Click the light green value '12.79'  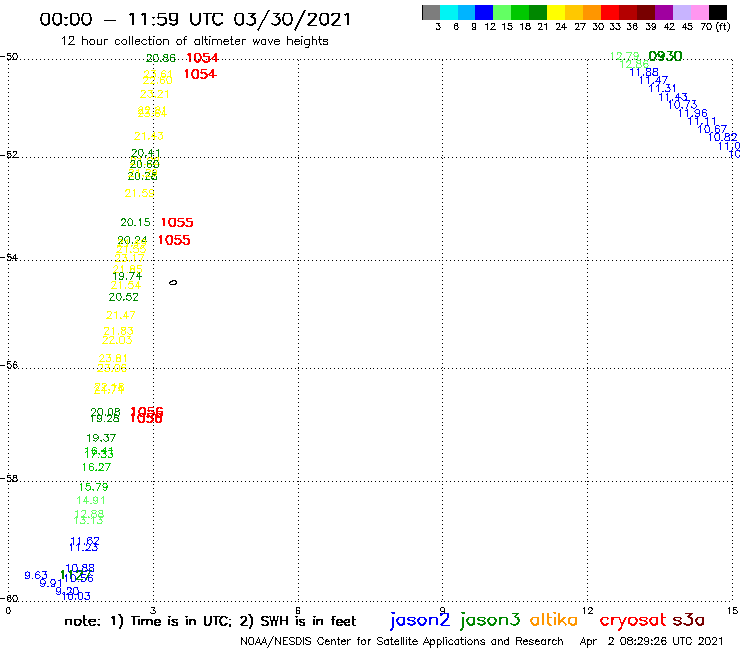[624, 56]
